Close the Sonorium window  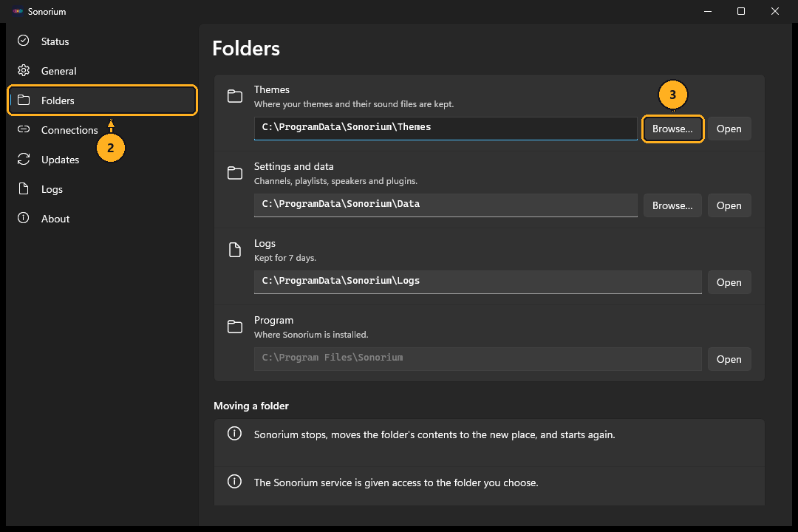pos(774,11)
